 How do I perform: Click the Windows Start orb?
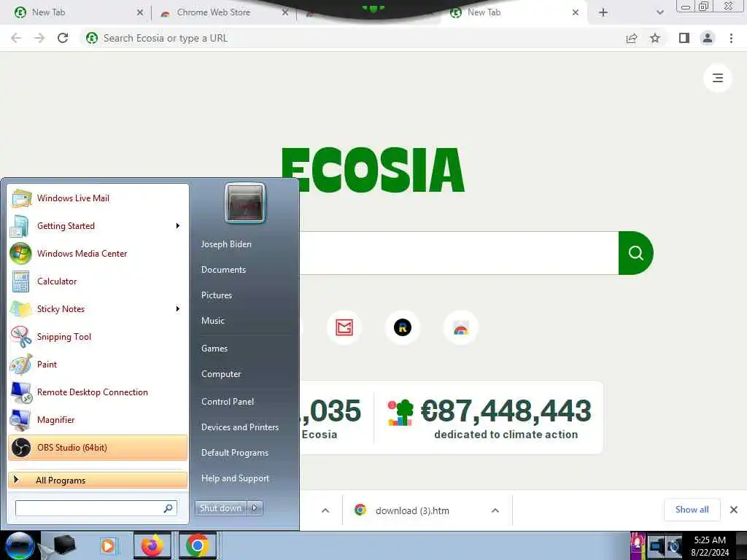pyautogui.click(x=20, y=545)
